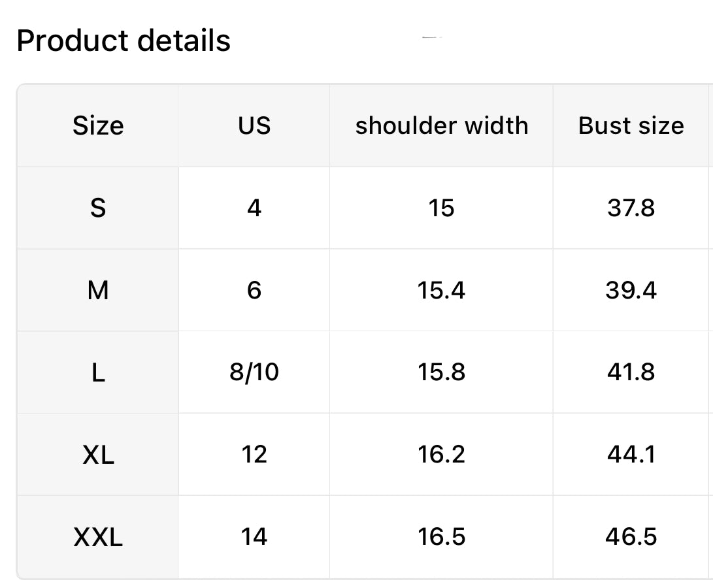Click US size 14 cell
Screen dimensions: 713x588
[254, 537]
